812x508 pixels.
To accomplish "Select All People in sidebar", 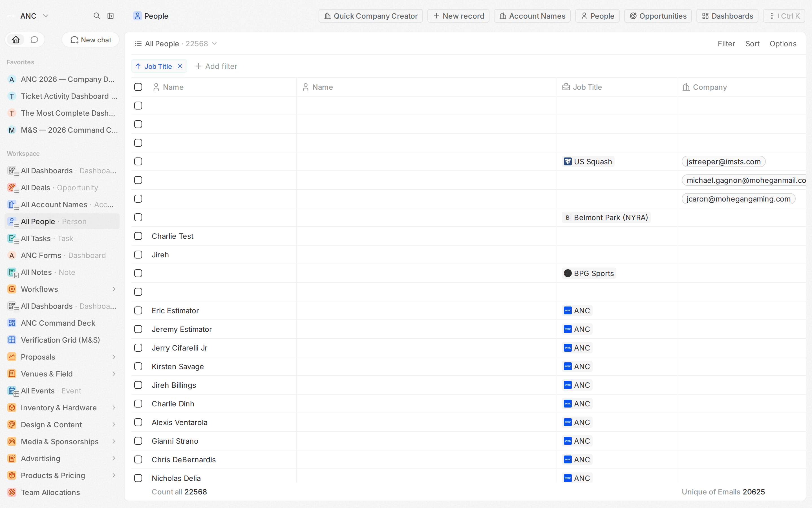I will pyautogui.click(x=62, y=222).
